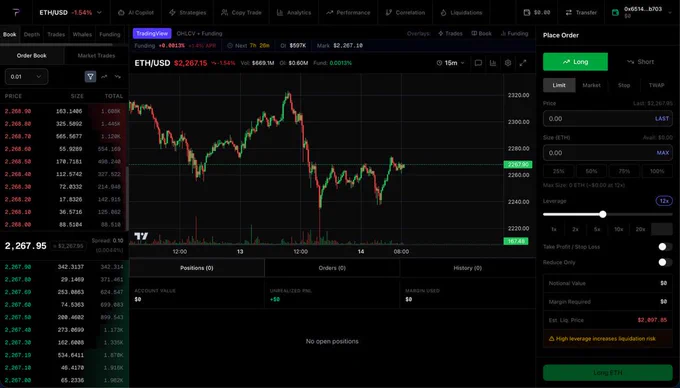
Task: Open the ETH/USD market selector dropdown
Action: click(x=71, y=13)
